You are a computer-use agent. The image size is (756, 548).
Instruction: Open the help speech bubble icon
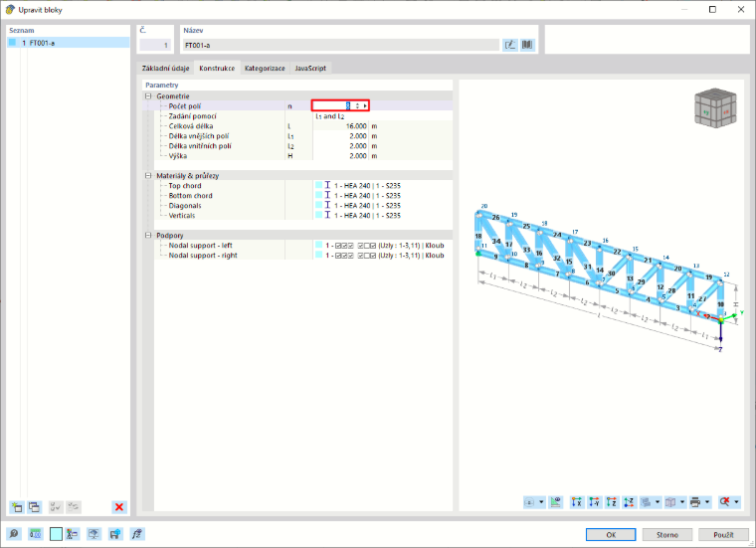(x=14, y=534)
